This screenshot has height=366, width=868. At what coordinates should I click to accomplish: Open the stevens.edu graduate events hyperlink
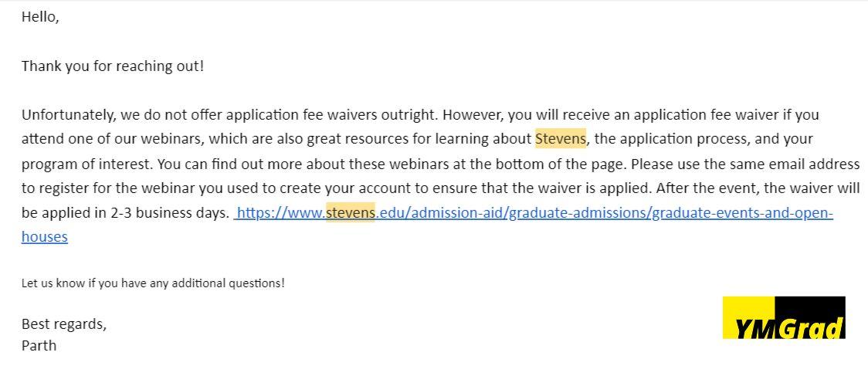click(x=534, y=212)
